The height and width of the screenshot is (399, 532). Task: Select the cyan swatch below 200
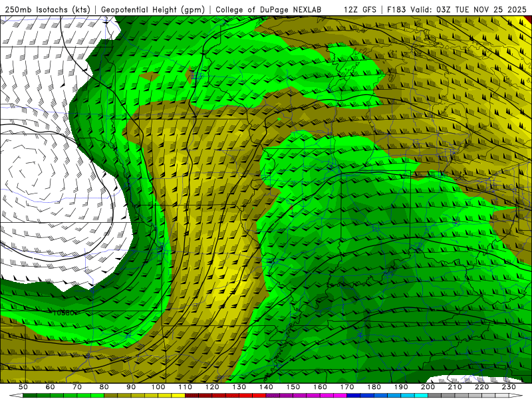[421, 395]
